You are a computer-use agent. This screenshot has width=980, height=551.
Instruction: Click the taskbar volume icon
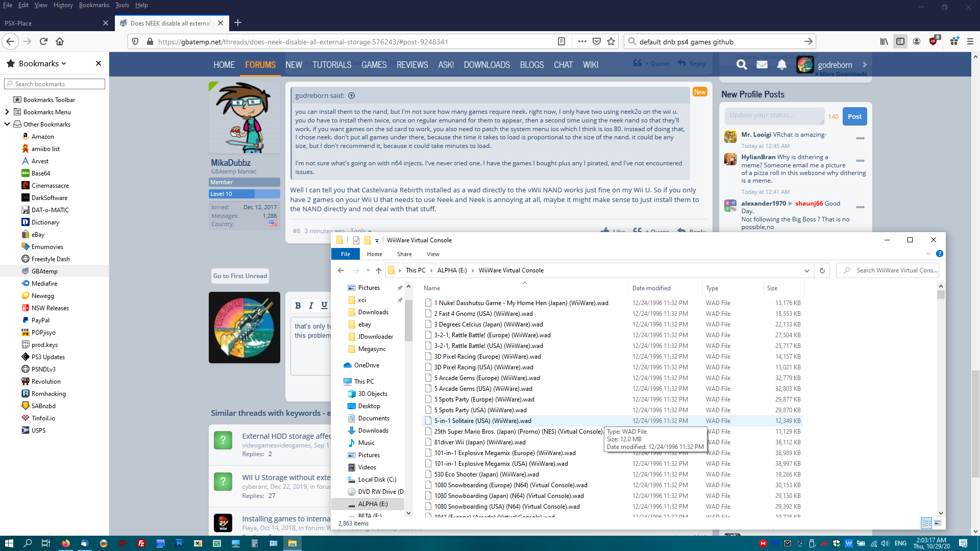click(x=885, y=543)
